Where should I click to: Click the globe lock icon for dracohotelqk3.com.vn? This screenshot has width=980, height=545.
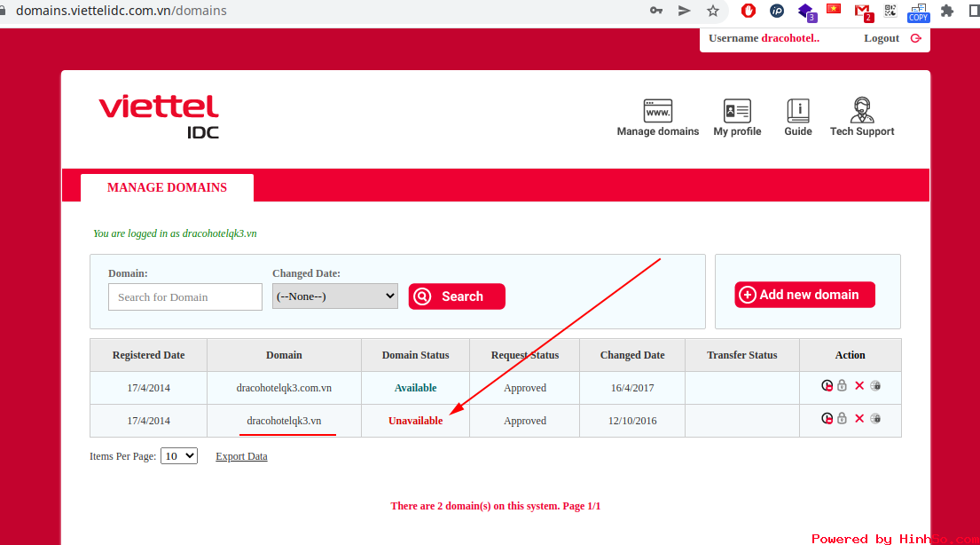(875, 385)
